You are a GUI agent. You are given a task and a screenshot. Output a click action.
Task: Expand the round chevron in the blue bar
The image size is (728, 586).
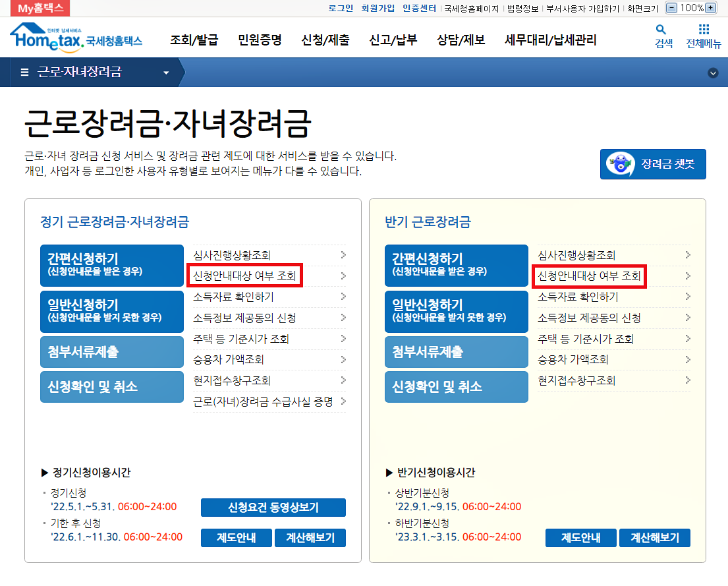(x=713, y=73)
